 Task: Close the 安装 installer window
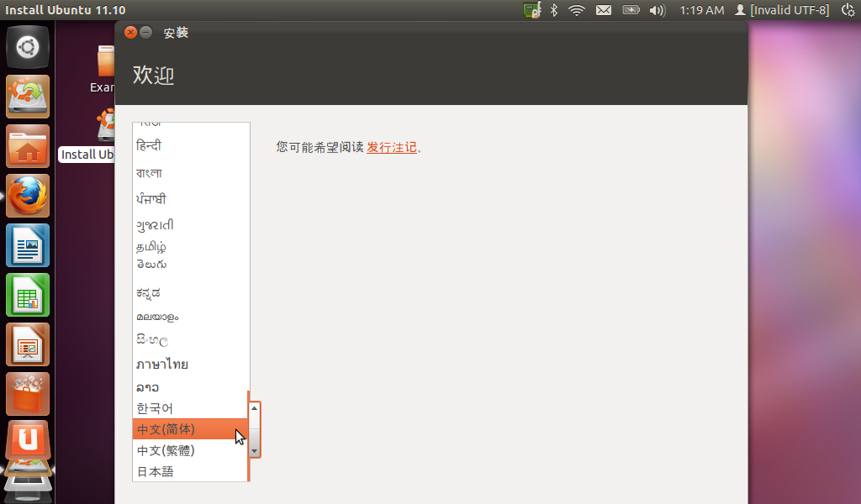point(130,33)
